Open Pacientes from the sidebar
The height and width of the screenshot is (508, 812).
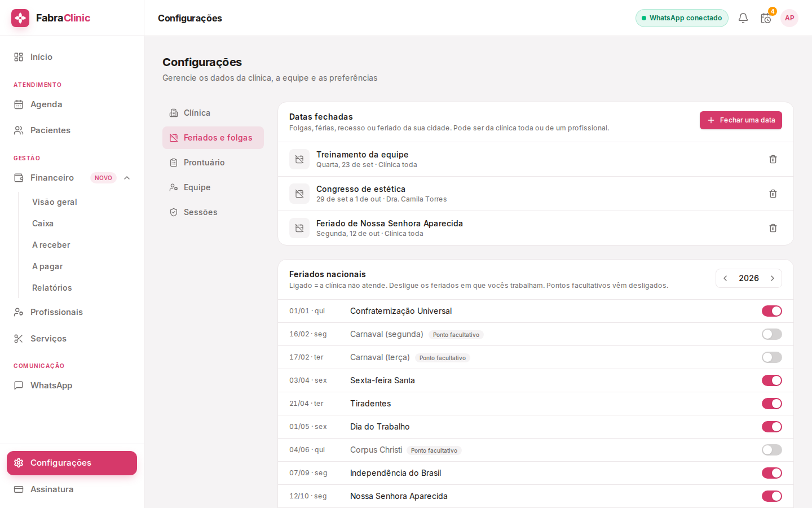point(72,130)
